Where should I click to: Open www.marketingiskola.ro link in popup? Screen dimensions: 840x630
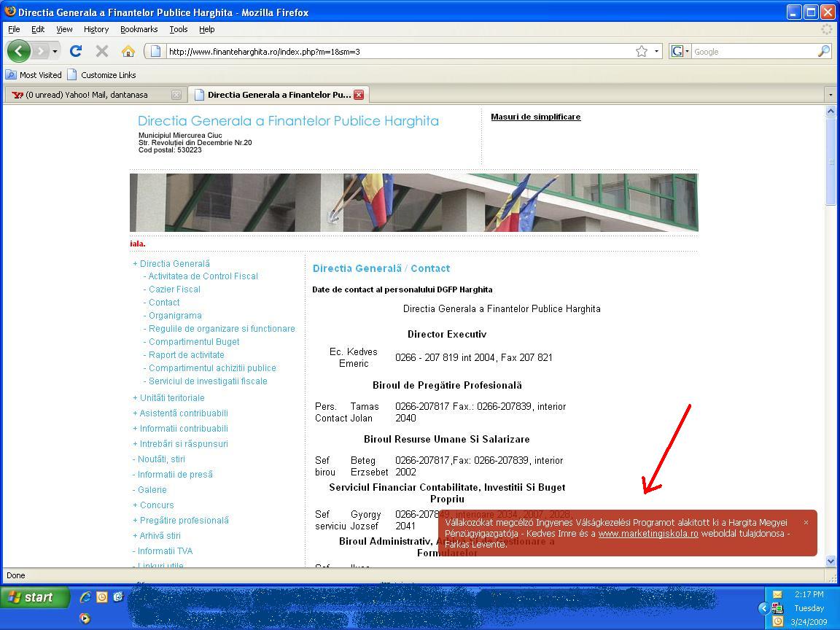[648, 534]
